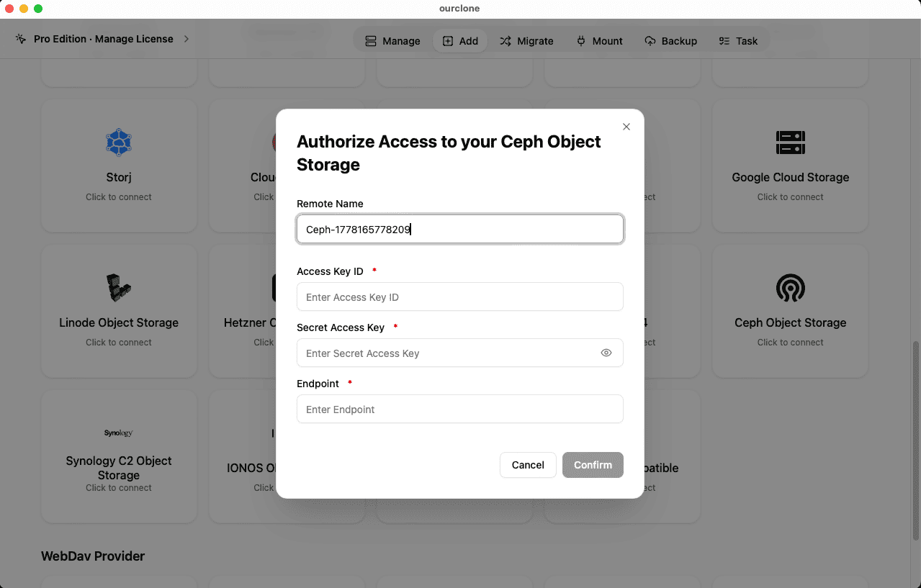Click the Storj logo icon

tap(119, 143)
